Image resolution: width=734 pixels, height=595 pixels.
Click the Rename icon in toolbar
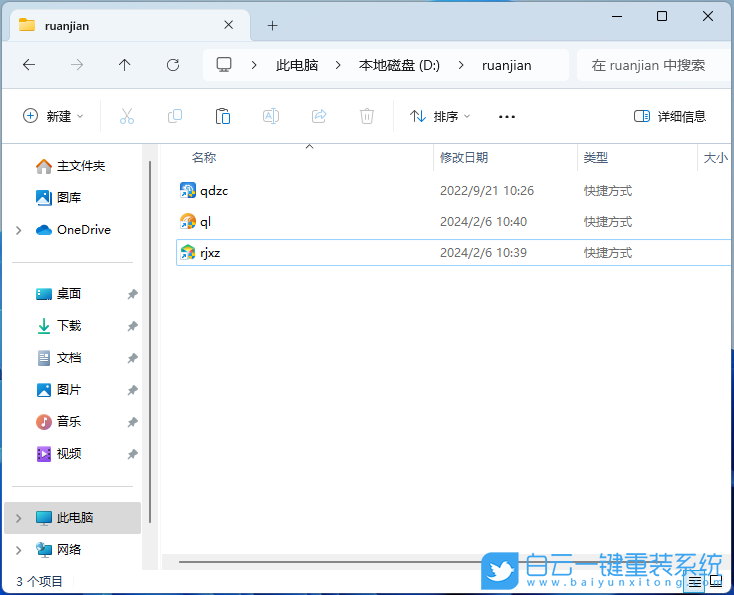pos(271,116)
